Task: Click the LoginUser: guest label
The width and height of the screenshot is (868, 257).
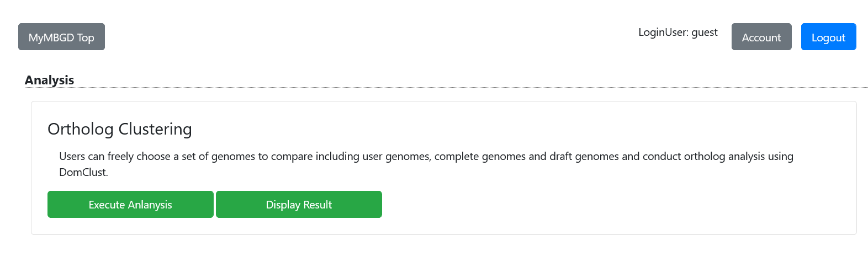Action: click(678, 33)
